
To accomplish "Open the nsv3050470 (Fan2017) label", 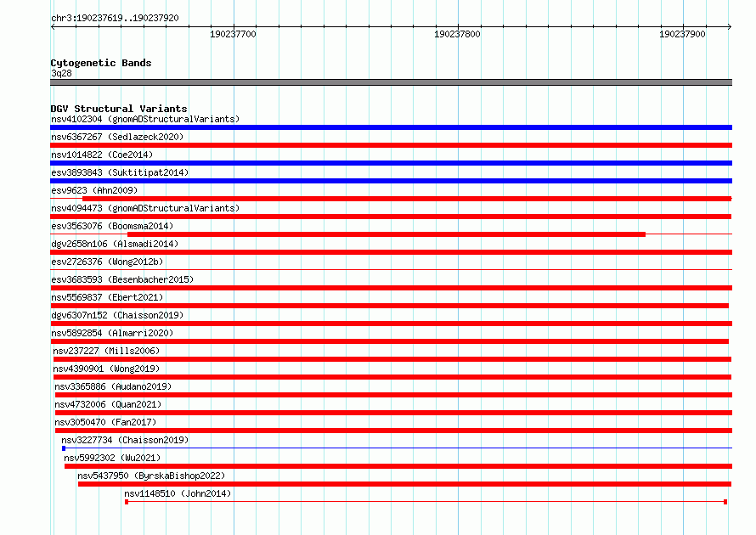I will pos(105,422).
